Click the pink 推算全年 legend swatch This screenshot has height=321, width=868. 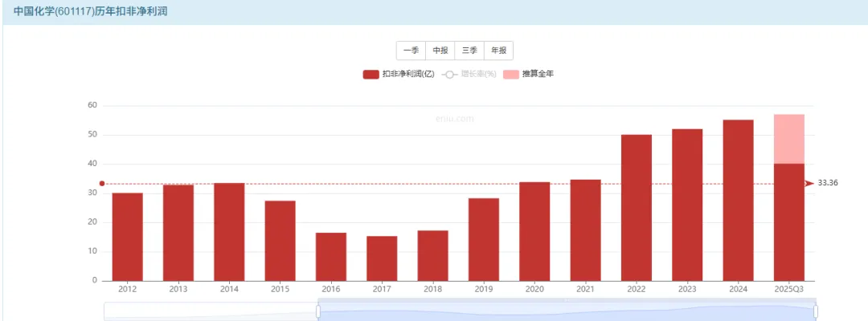point(511,75)
